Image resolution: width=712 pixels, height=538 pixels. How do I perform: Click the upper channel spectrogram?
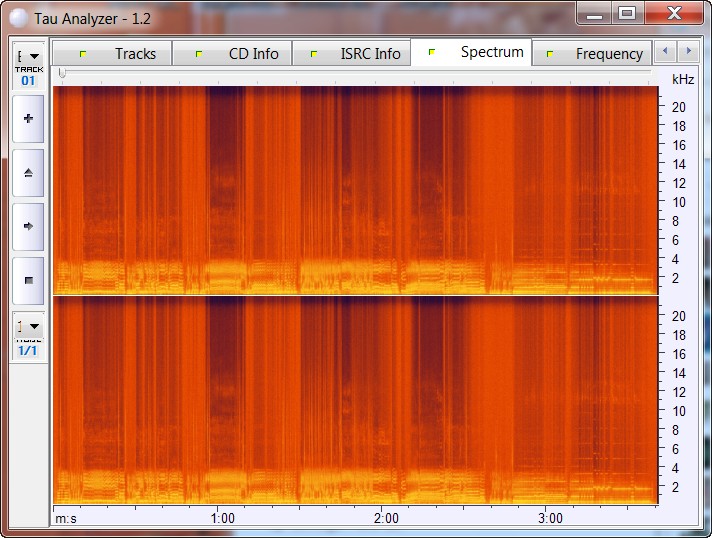click(x=355, y=189)
